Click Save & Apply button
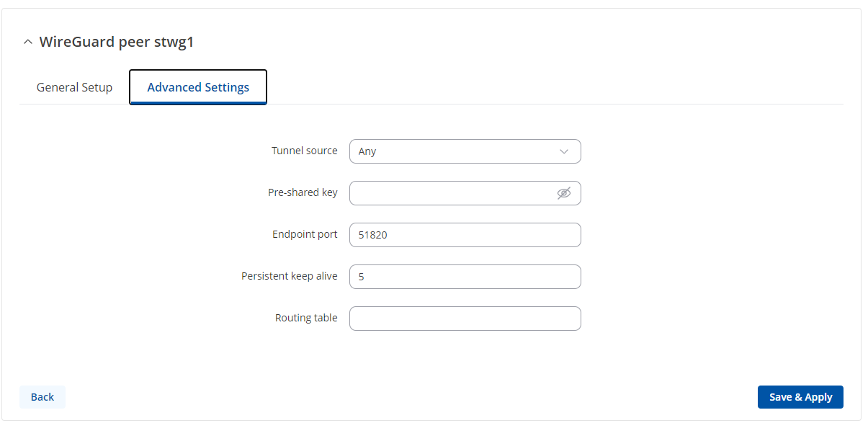This screenshot has height=423, width=868. tap(800, 397)
